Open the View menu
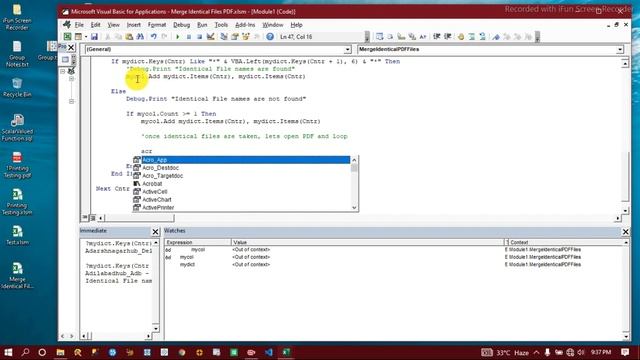The width and height of the screenshot is (640, 360). [x=113, y=25]
